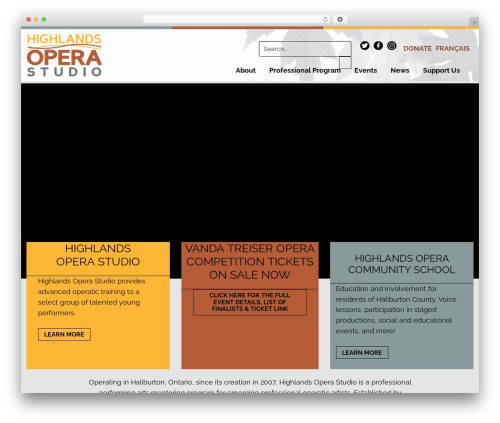Open the Professional Program menu
Image resolution: width=500 pixels, height=423 pixels.
point(305,71)
